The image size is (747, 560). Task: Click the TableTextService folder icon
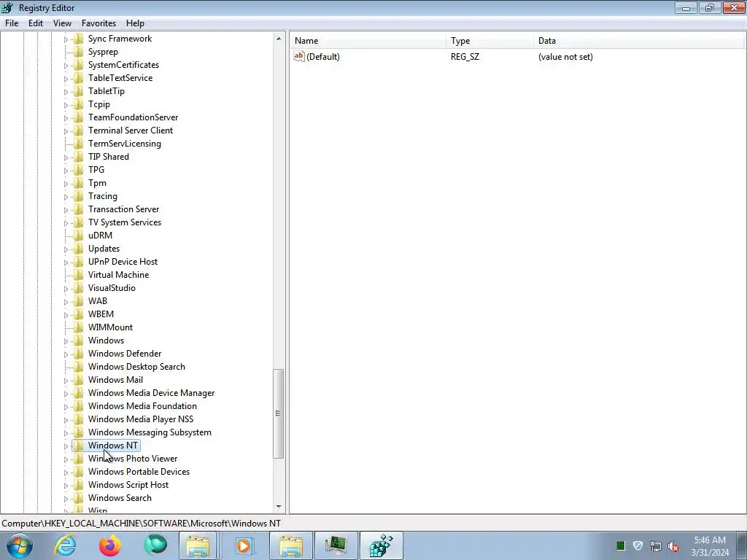point(79,77)
